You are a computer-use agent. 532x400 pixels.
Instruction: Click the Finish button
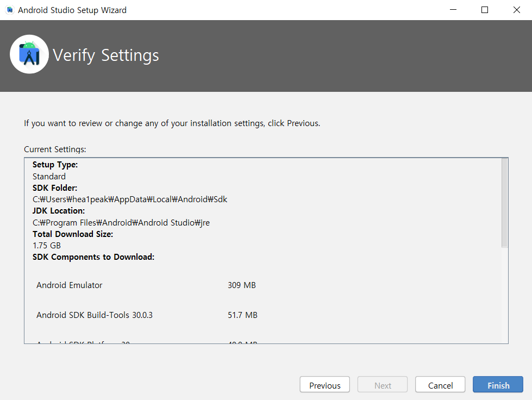pyautogui.click(x=498, y=385)
